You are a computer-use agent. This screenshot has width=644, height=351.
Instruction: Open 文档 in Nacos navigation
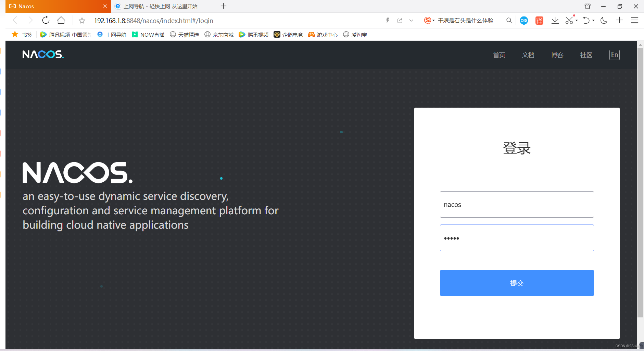coord(528,55)
